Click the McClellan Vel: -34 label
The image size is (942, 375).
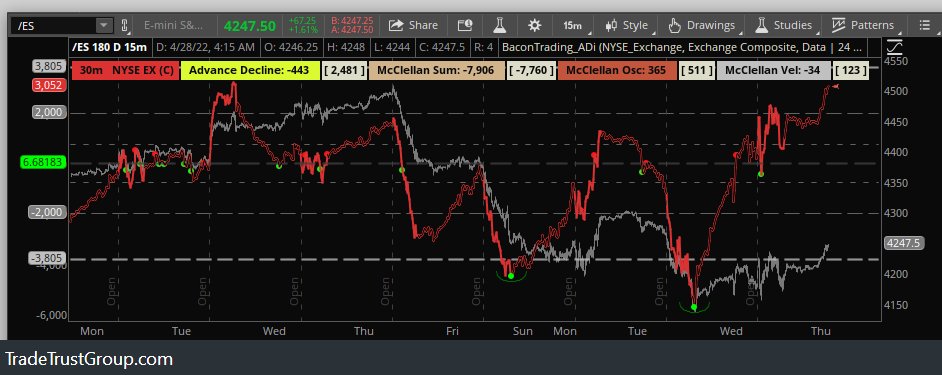coord(773,70)
